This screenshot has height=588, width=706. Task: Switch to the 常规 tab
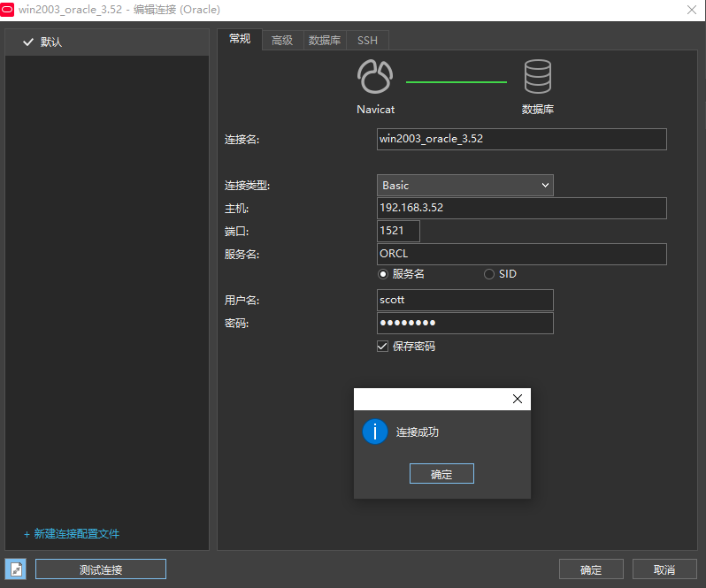pos(240,39)
